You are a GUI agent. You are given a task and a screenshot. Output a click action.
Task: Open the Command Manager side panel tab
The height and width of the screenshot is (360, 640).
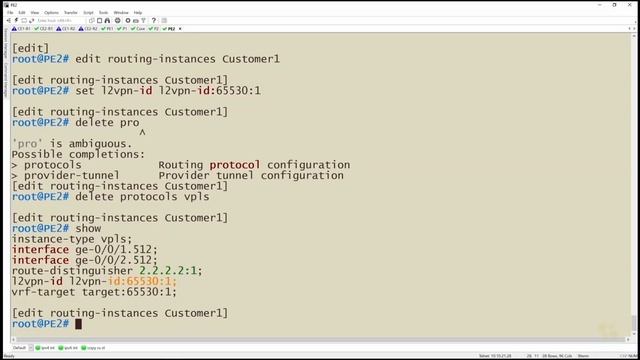(x=6, y=80)
